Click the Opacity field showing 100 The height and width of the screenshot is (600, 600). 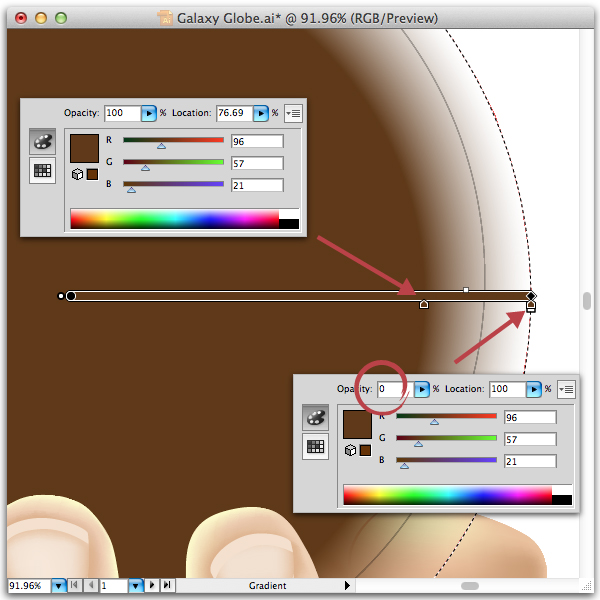click(122, 113)
